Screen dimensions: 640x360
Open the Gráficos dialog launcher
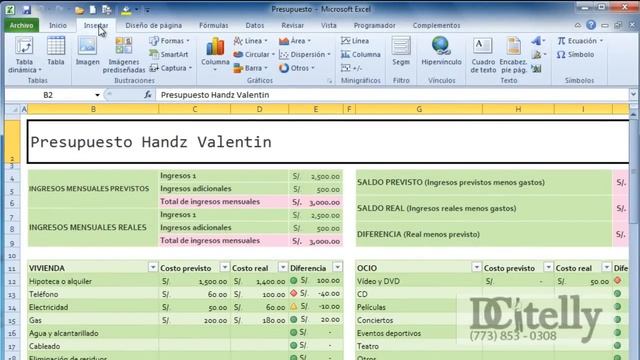tap(329, 81)
